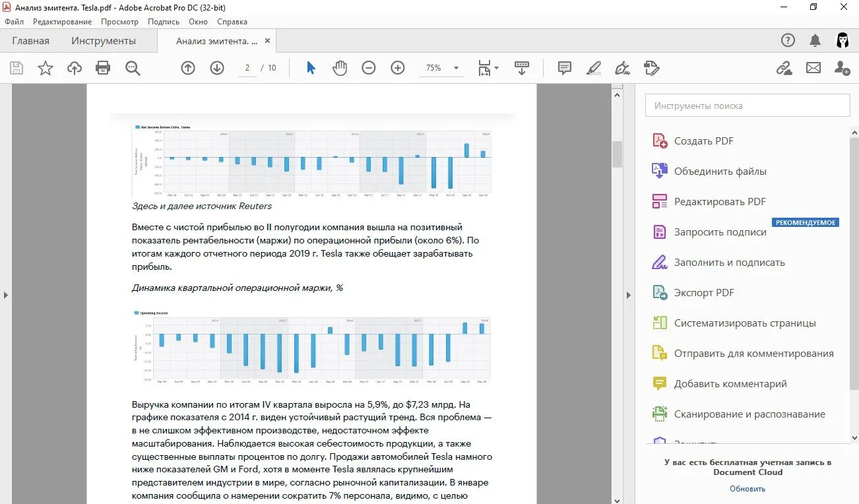The image size is (859, 504).
Task: Click the Save file icon
Action: pyautogui.click(x=16, y=68)
